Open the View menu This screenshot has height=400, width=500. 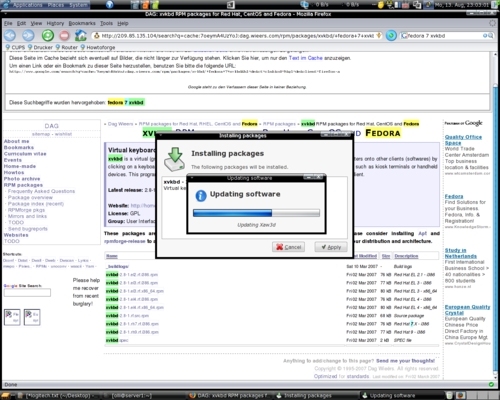(36, 23)
